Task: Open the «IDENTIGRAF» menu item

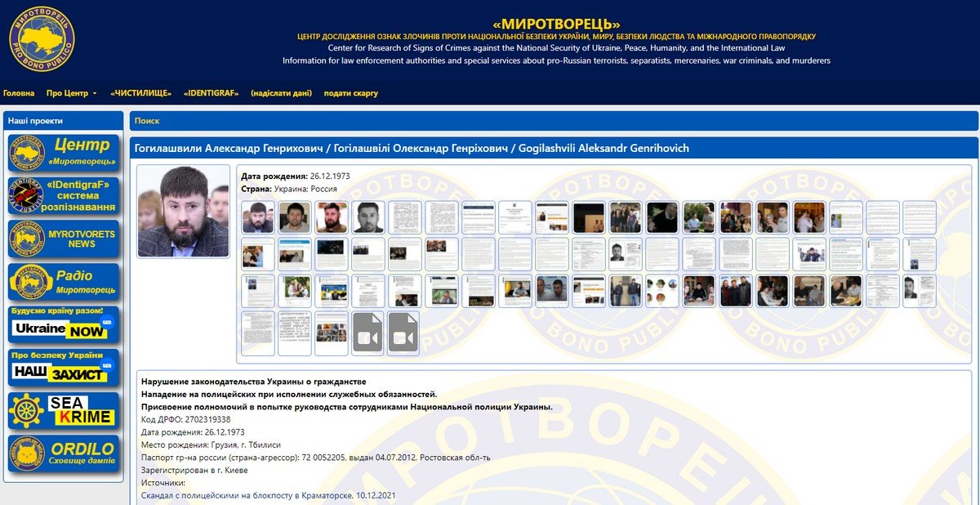Action: [211, 93]
